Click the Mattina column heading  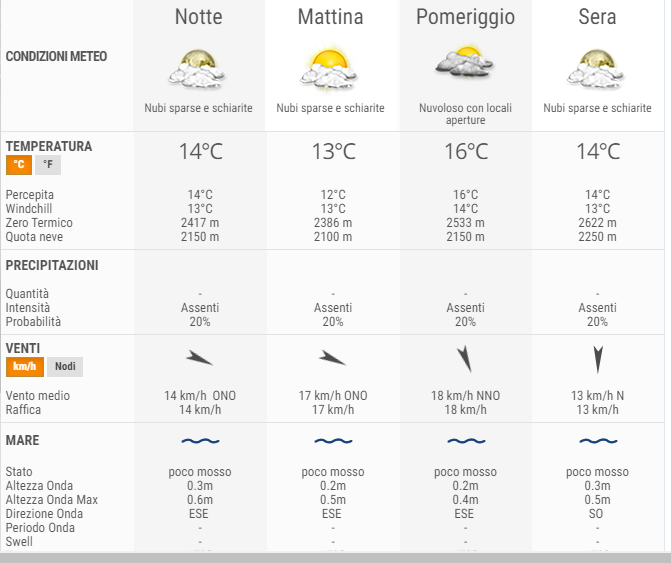[x=330, y=17]
